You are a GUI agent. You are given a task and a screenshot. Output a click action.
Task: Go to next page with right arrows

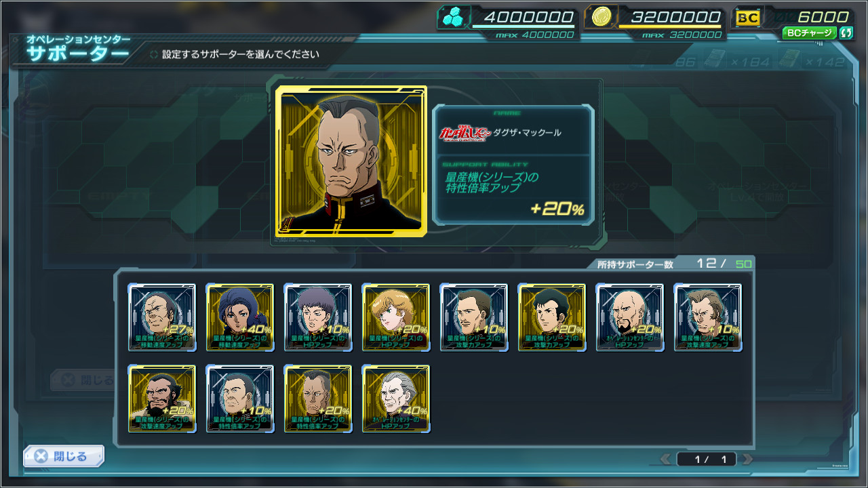[x=747, y=460]
